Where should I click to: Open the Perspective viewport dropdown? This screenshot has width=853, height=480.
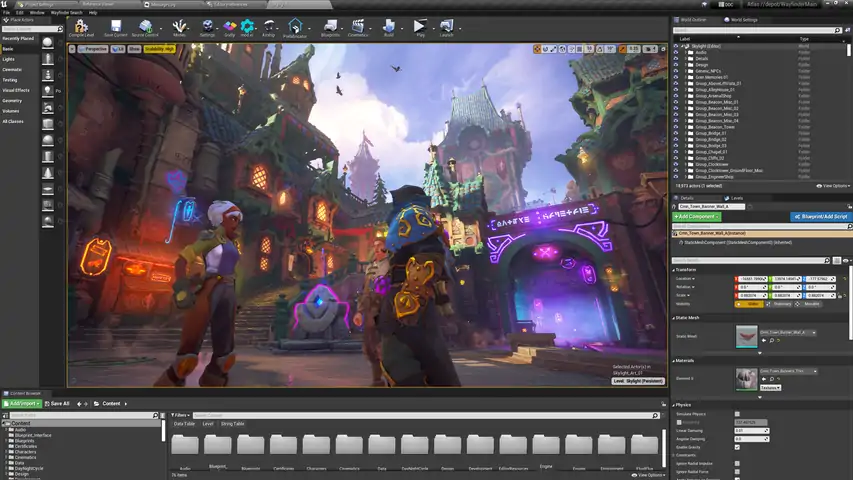pyautogui.click(x=95, y=48)
